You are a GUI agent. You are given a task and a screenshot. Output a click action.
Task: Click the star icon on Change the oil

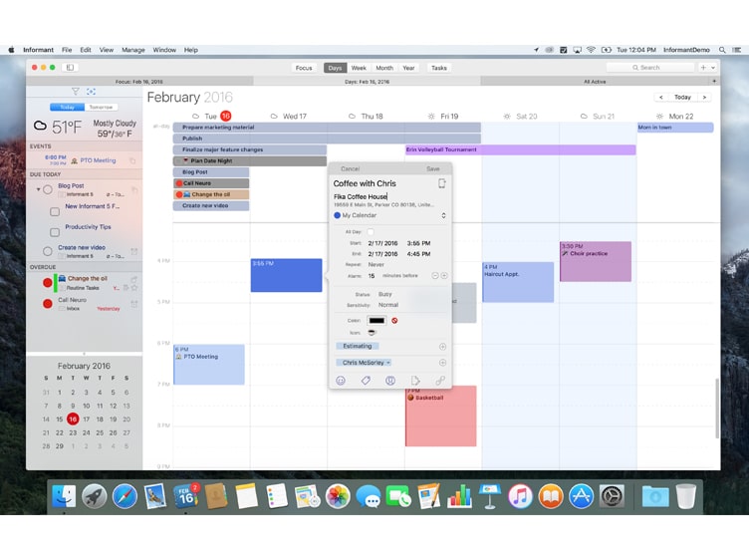coord(134,288)
